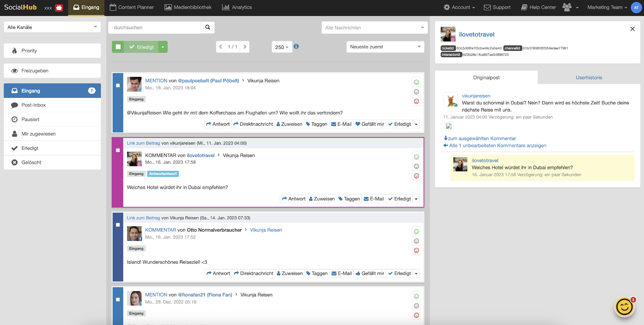Open the Neueste zuerst sort dropdown
The height and width of the screenshot is (325, 644).
tap(385, 47)
